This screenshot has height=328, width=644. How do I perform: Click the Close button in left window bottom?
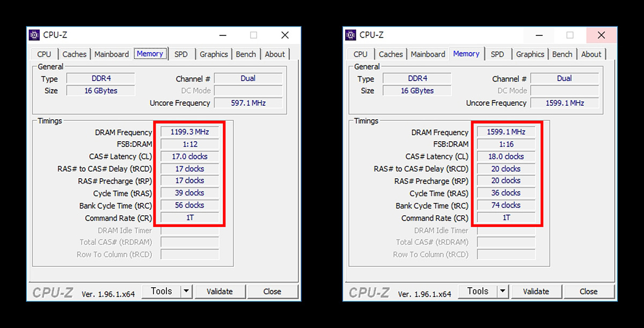[x=272, y=291]
